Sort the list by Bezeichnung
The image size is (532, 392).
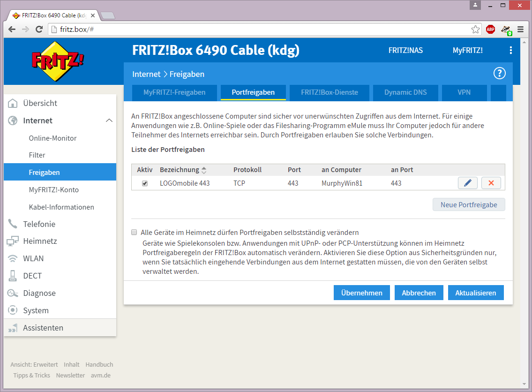pos(183,170)
